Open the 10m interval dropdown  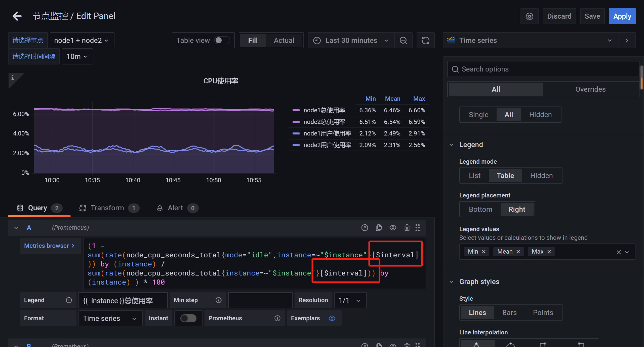[x=77, y=56]
